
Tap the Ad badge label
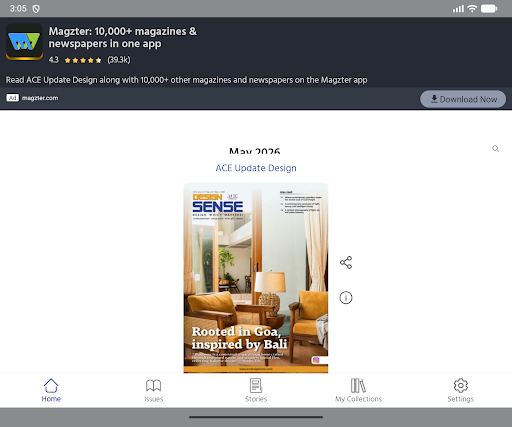12,98
